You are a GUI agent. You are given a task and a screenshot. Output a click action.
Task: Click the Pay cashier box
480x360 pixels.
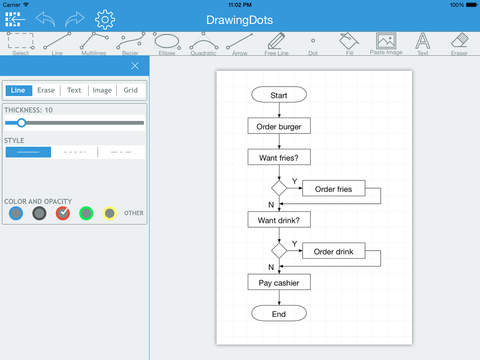point(279,282)
